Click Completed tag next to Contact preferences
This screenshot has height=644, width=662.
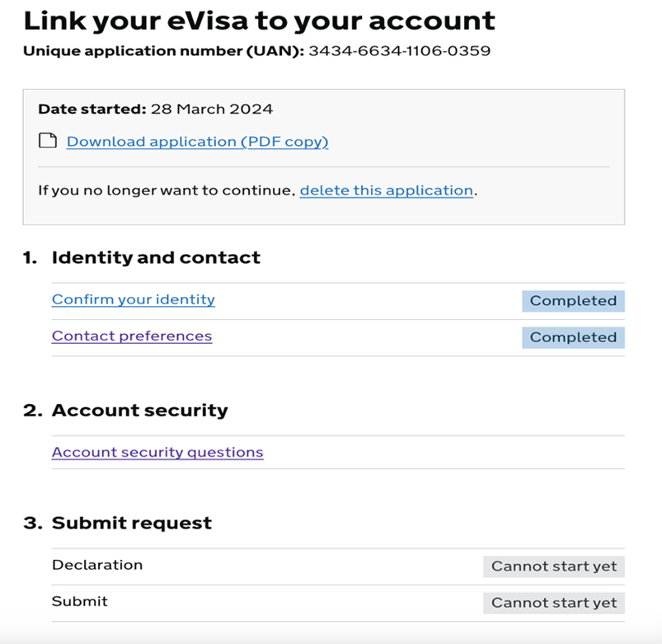pyautogui.click(x=573, y=337)
